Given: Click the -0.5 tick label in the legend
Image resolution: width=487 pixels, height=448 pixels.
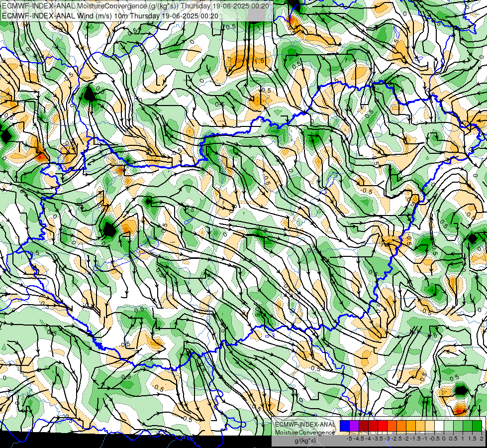Looking at the screenshot, I should pyautogui.click(x=434, y=439).
